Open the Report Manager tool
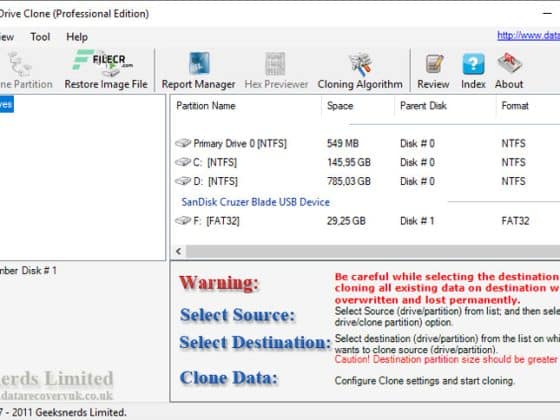 click(x=199, y=70)
